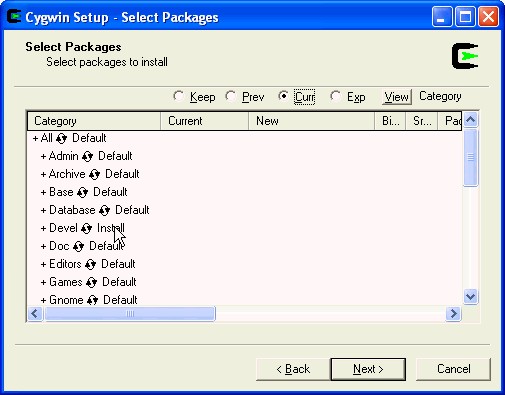Click the horizontal scrollbar left arrow
Viewport: 505px width, 395px height.
[35, 313]
